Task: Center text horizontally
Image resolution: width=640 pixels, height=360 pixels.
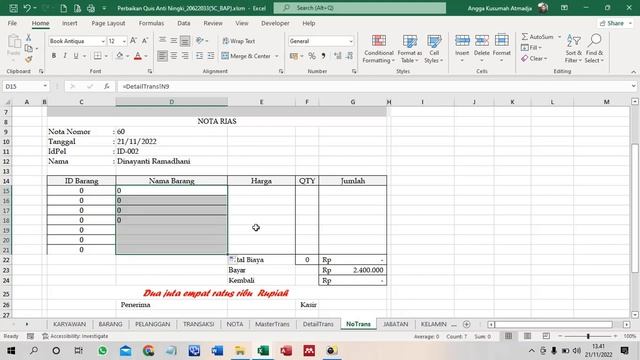Action: (173, 56)
